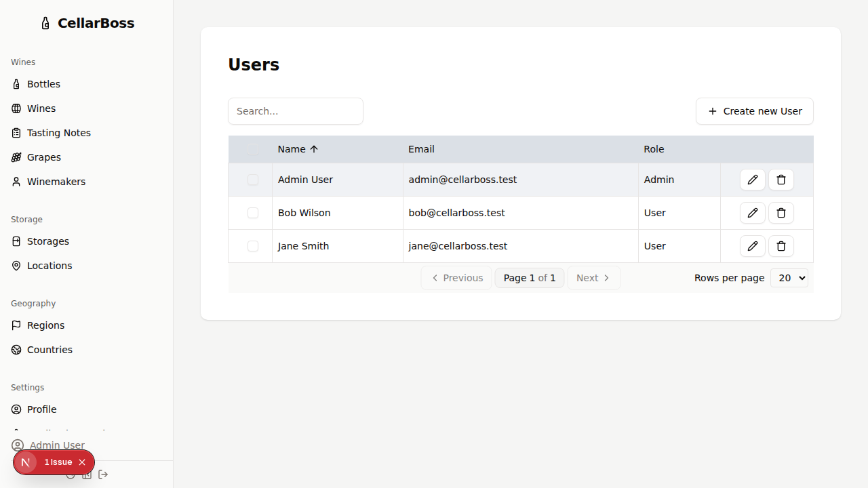Click the Tasting Notes clipboard icon
Image resolution: width=868 pixels, height=488 pixels.
click(16, 133)
